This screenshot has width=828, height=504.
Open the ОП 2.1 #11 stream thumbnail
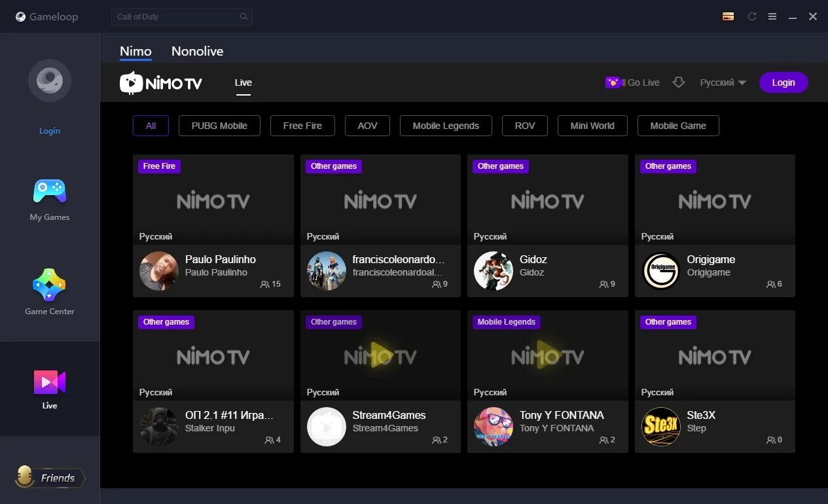point(213,355)
